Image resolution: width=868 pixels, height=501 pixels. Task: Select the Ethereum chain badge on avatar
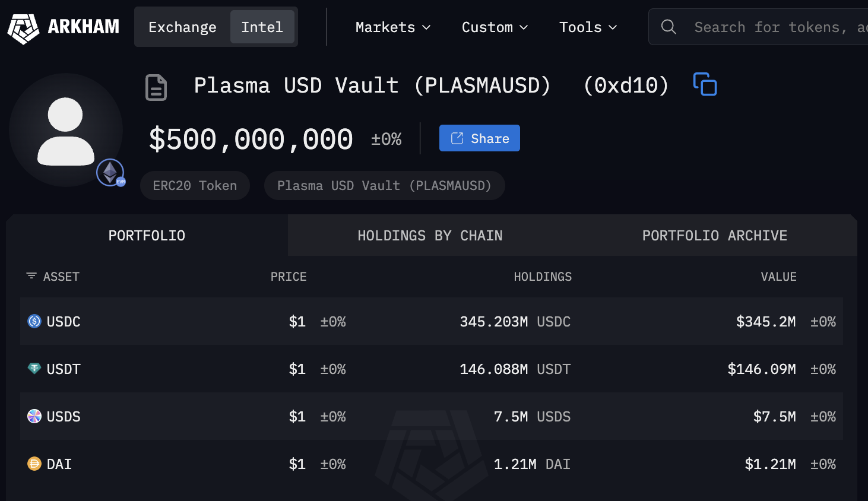tap(110, 173)
